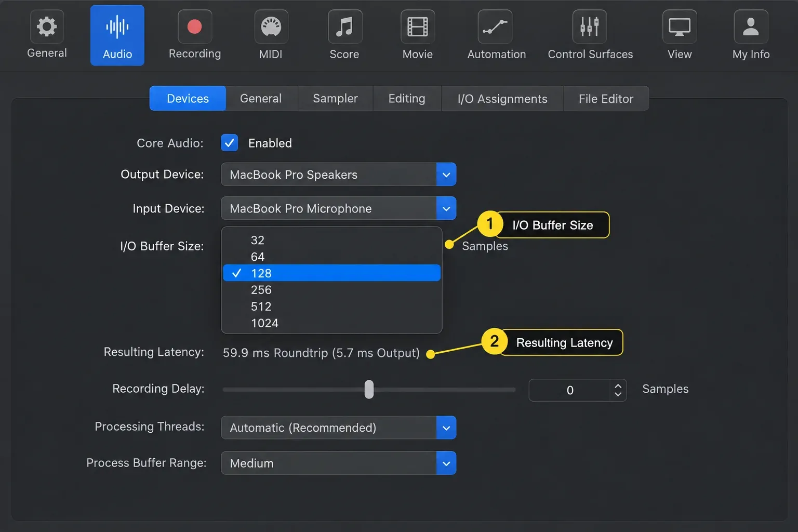This screenshot has width=798, height=532.
Task: Choose 1024 samples buffer size
Action: [x=331, y=323]
